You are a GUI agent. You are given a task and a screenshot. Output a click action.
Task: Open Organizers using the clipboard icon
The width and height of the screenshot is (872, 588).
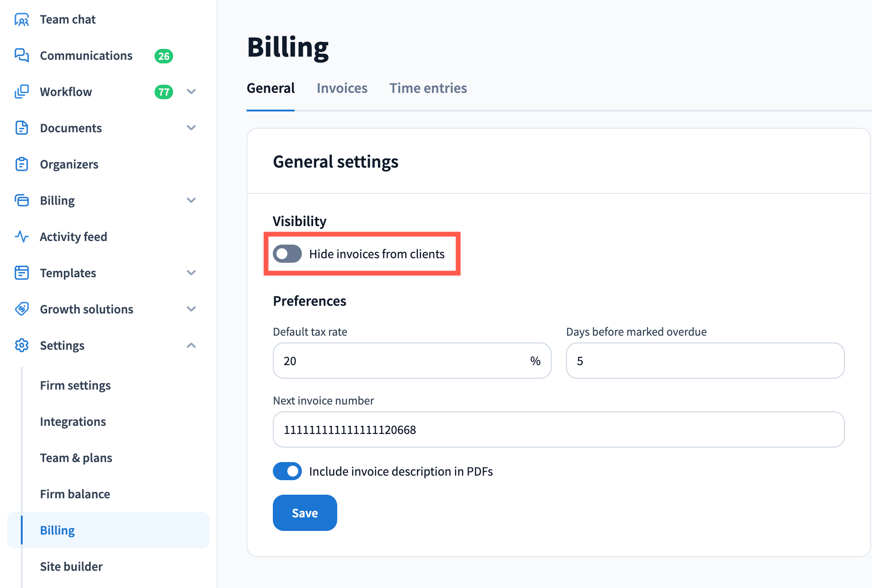[22, 164]
